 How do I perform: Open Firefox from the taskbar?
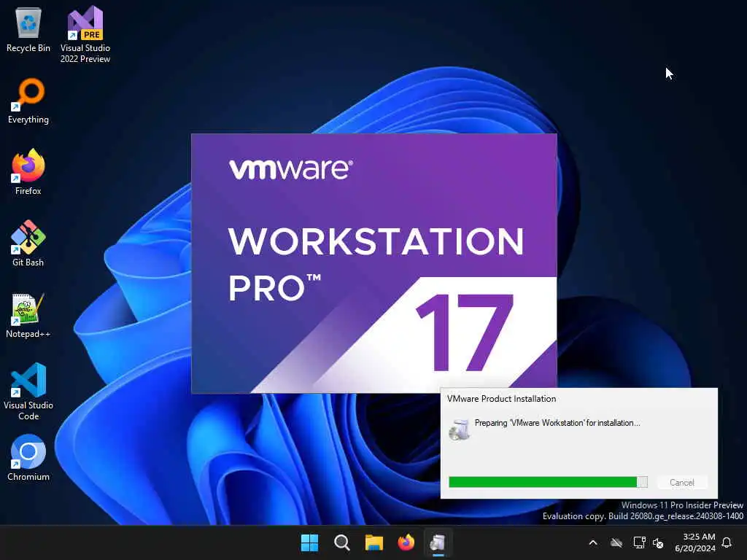pos(406,542)
